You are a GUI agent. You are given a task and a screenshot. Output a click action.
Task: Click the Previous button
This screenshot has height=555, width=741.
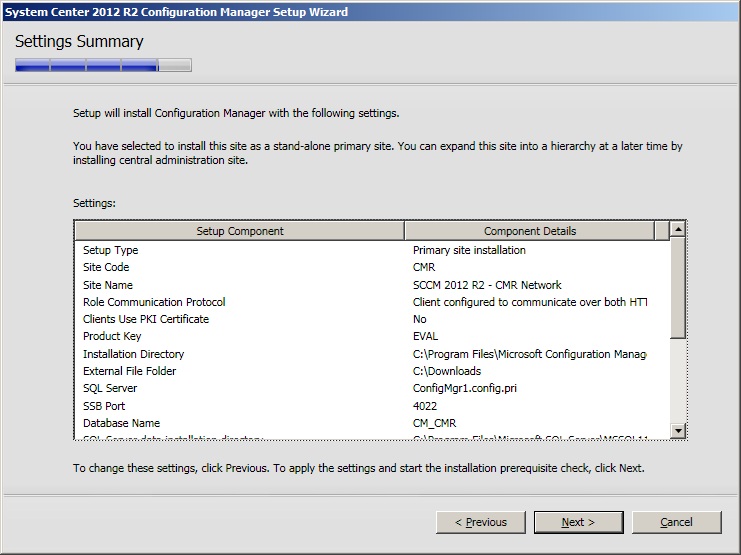click(x=481, y=522)
